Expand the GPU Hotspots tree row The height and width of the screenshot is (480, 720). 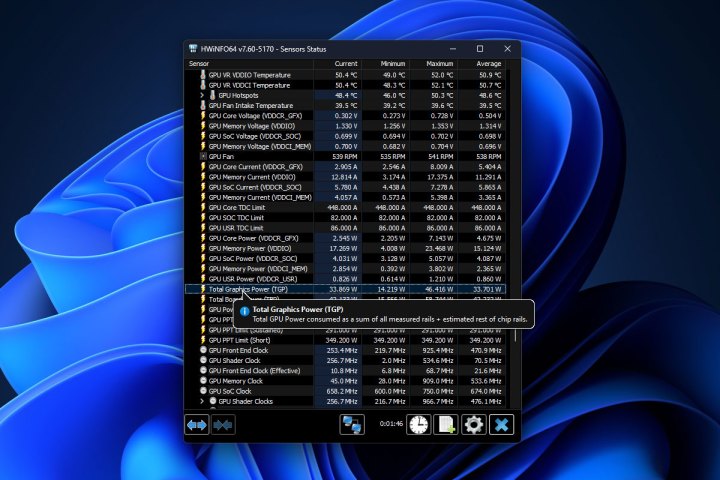point(202,95)
